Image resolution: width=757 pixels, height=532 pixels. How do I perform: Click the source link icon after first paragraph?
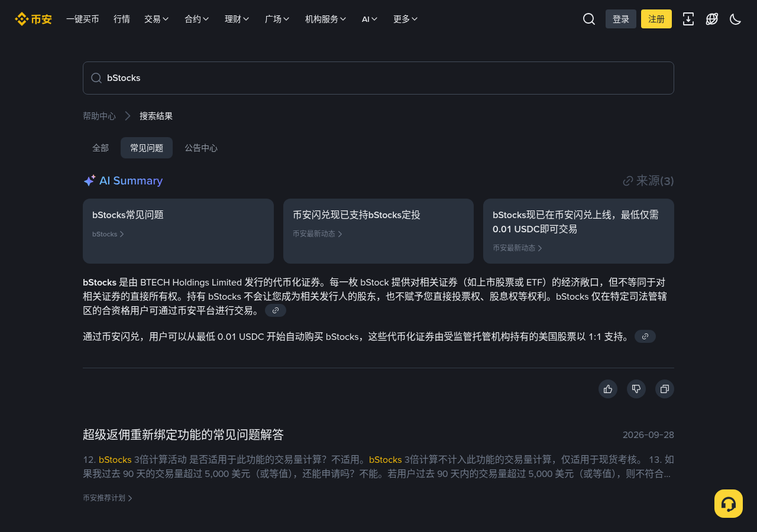click(x=276, y=310)
